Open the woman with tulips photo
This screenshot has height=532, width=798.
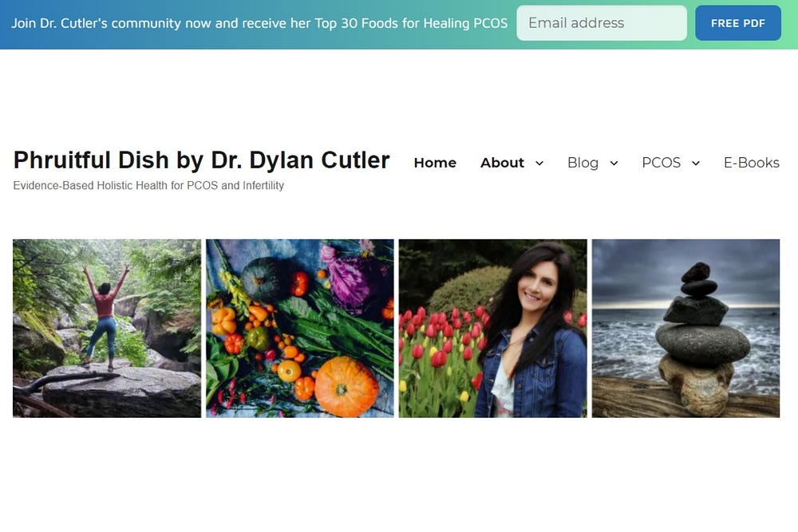click(x=492, y=329)
